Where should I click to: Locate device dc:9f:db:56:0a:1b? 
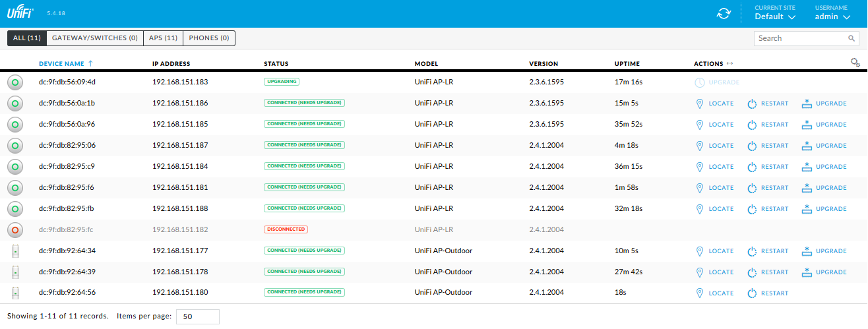(x=715, y=104)
